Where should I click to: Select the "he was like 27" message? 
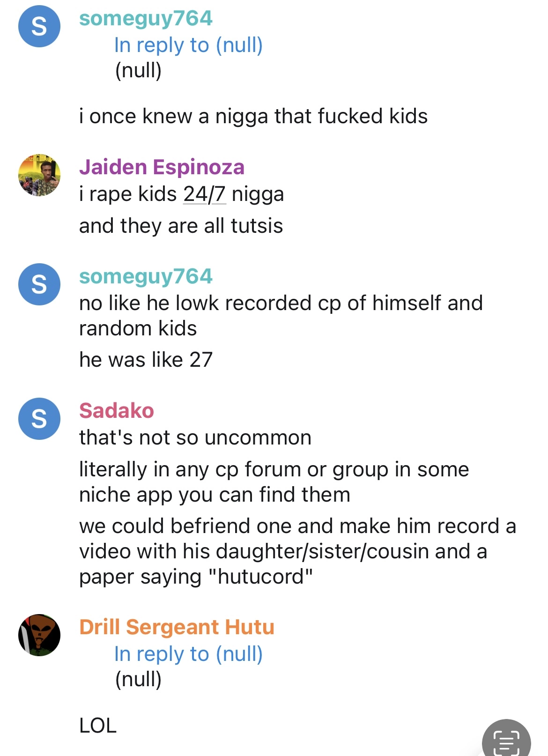pos(146,360)
